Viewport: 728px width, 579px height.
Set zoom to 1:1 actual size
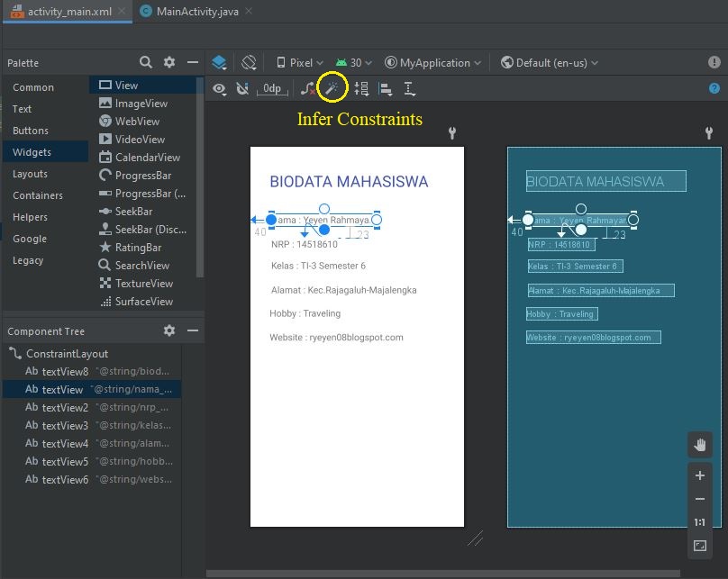pyautogui.click(x=700, y=521)
